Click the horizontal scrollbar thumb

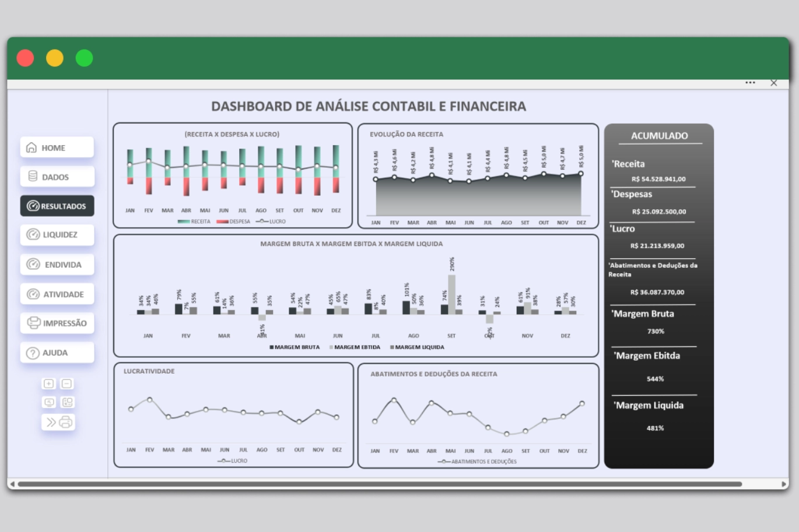[x=380, y=484]
